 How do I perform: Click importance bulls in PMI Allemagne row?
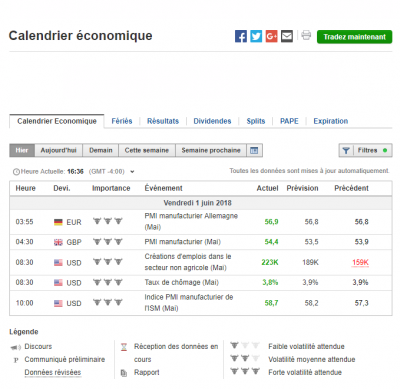coord(108,221)
